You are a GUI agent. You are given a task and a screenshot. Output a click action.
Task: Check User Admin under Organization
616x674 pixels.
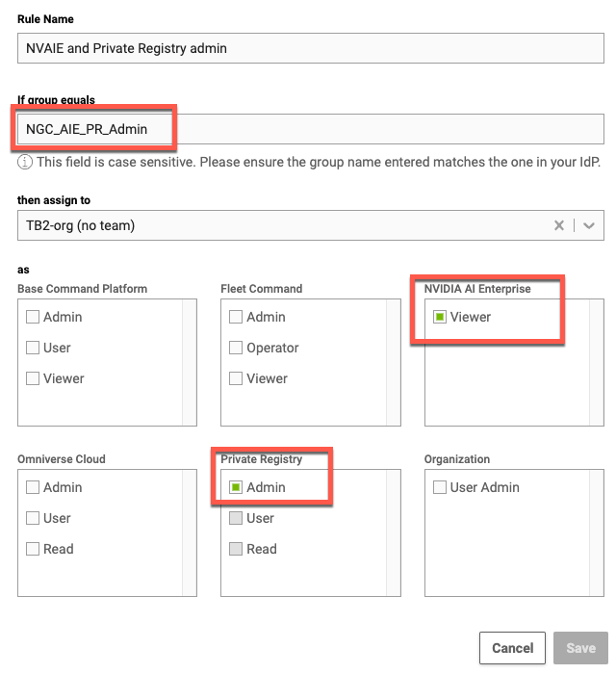tap(440, 487)
